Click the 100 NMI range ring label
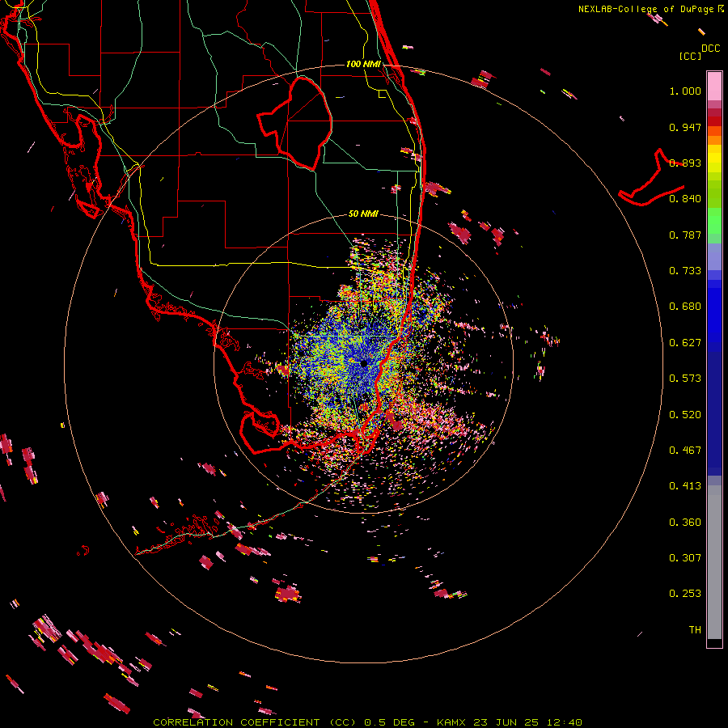Image resolution: width=728 pixels, height=728 pixels. (x=363, y=64)
